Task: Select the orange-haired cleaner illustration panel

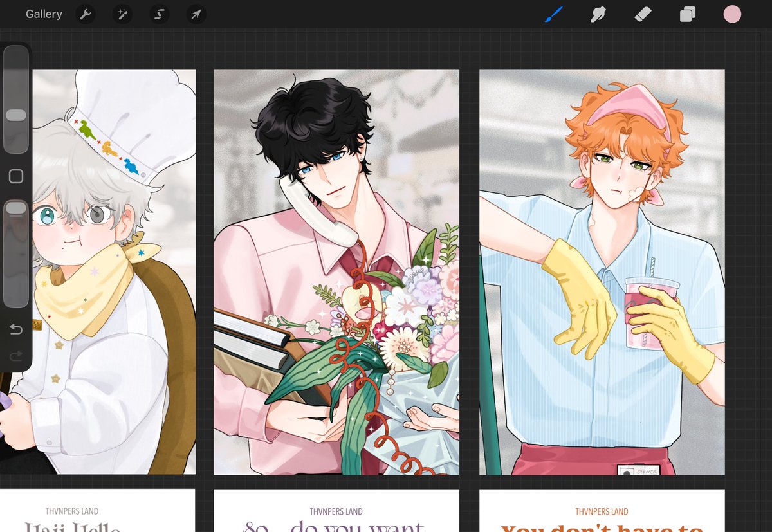Action: click(602, 272)
